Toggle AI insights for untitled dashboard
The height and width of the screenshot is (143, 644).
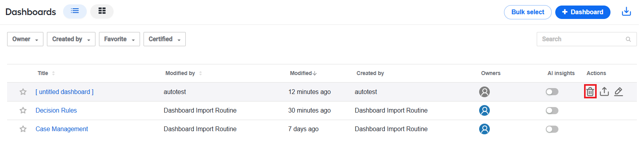pyautogui.click(x=552, y=92)
